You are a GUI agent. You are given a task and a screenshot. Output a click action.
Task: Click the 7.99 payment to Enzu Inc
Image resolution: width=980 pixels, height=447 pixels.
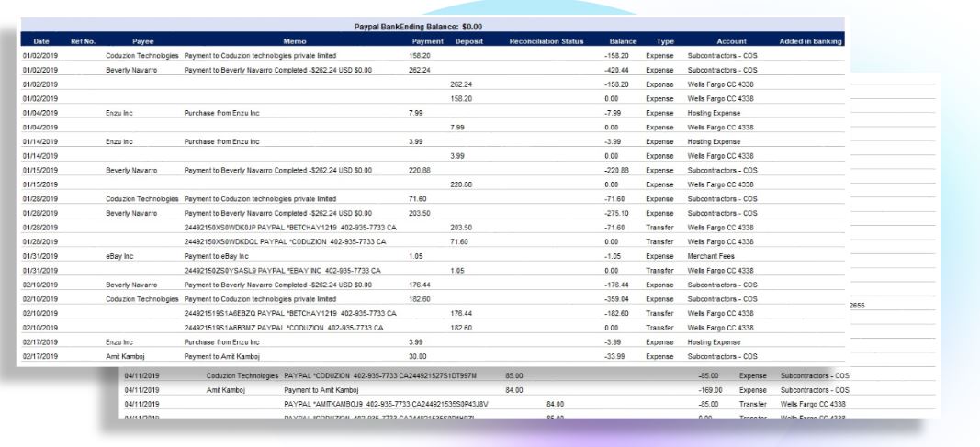[416, 113]
